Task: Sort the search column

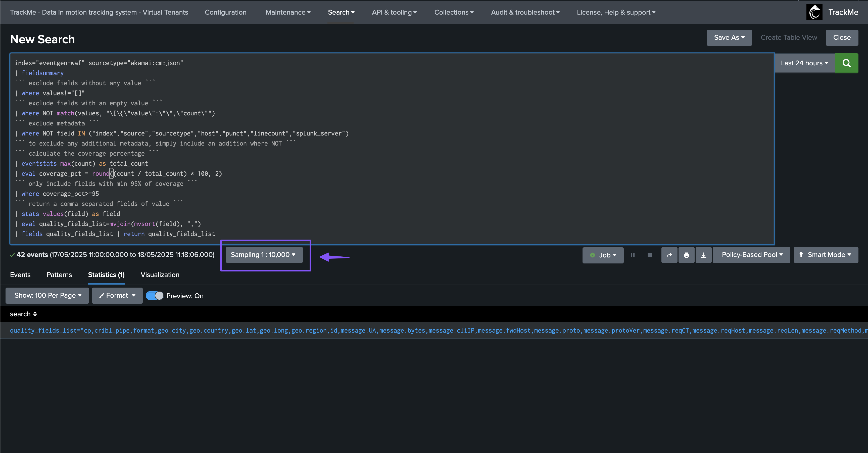Action: [x=23, y=314]
